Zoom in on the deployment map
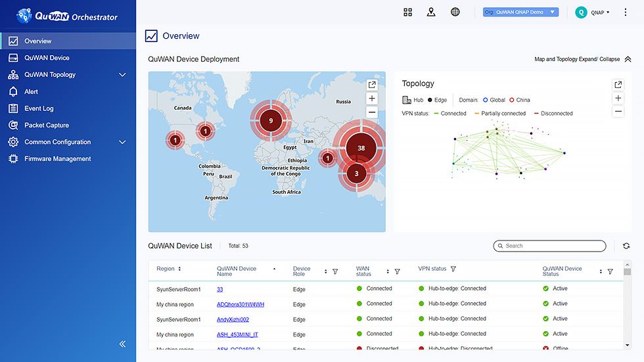The width and height of the screenshot is (644, 362). (372, 99)
